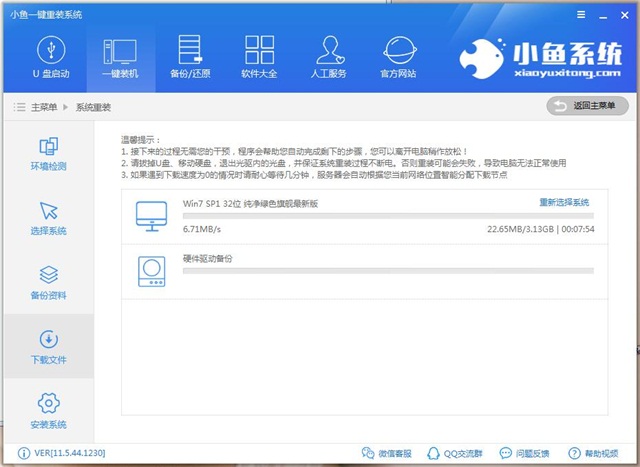This screenshot has width=640, height=467.
Task: Select the 一键装机 tab
Action: [118, 58]
